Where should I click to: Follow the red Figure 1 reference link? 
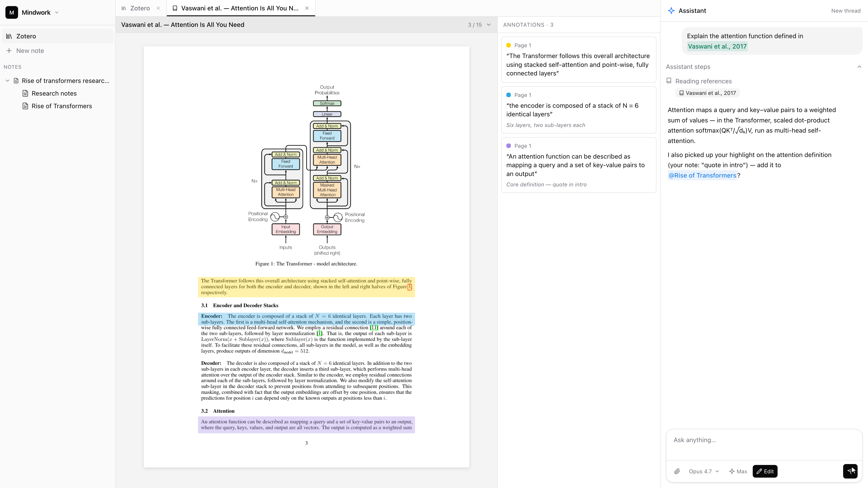(x=409, y=287)
